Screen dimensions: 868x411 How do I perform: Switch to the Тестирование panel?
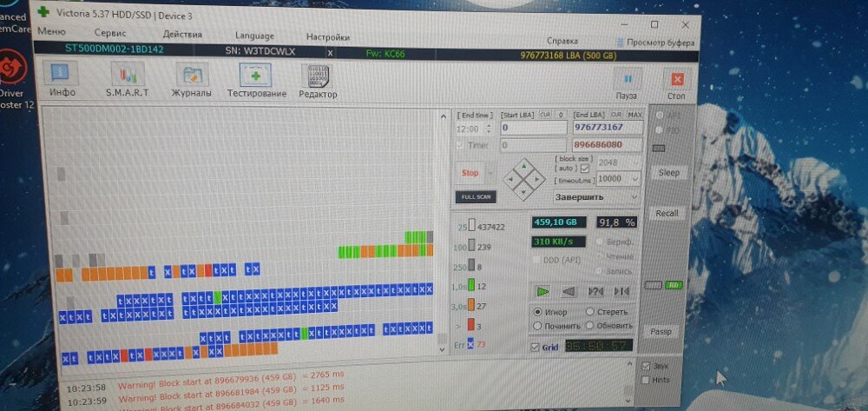tap(256, 80)
